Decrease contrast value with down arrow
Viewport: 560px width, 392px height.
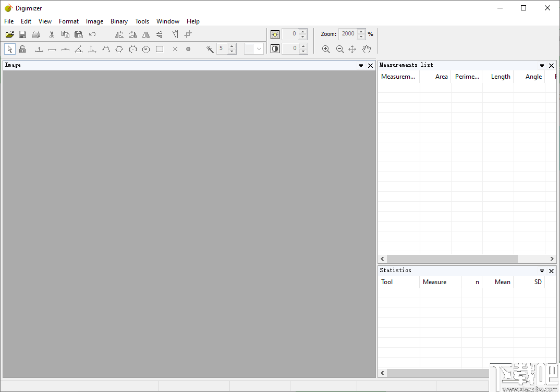click(x=303, y=52)
